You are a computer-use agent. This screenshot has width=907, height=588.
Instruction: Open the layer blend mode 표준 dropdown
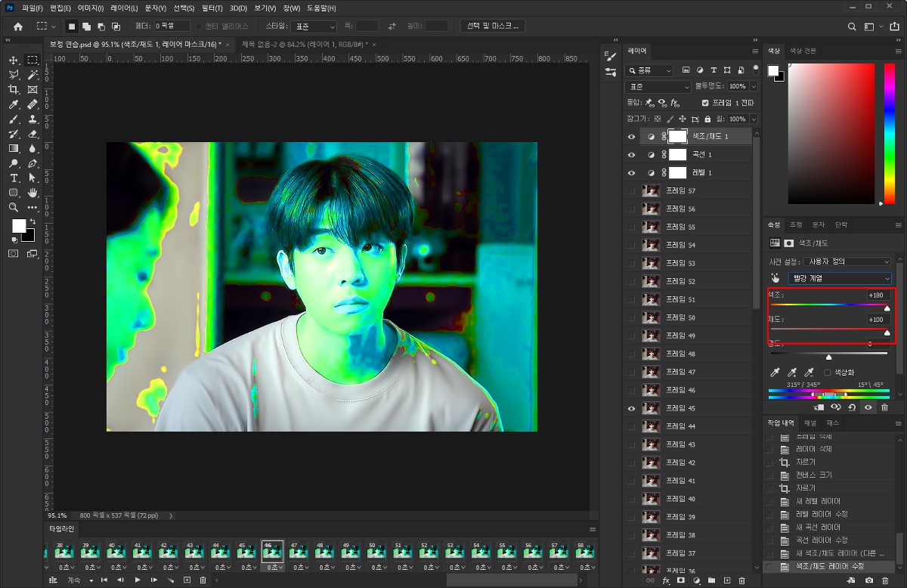[x=658, y=87]
